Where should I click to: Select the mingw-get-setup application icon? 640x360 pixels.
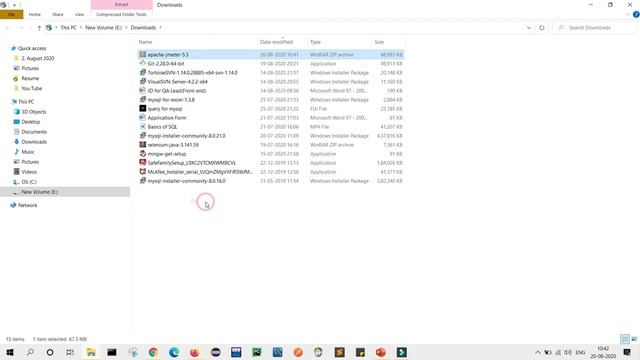click(142, 153)
